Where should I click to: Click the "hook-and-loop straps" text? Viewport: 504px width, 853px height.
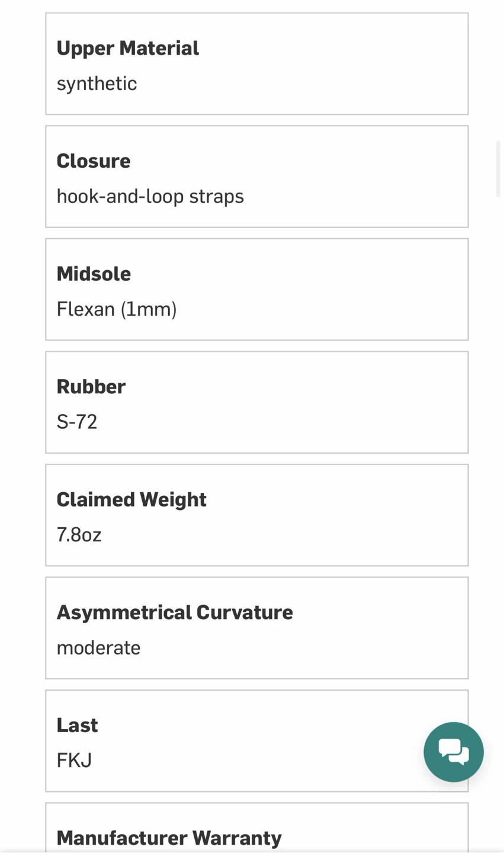coord(150,196)
